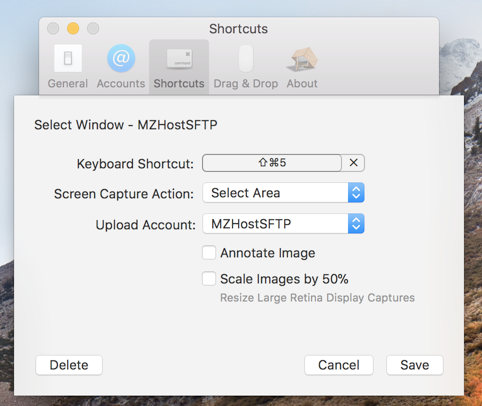
Task: Click the Resize Large Retina Display Captures text
Action: [x=317, y=298]
